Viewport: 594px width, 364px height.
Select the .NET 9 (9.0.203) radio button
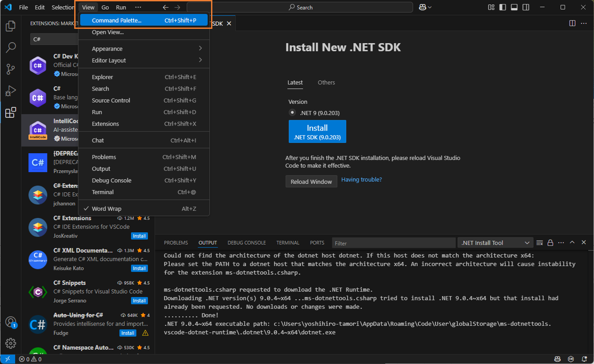click(292, 113)
